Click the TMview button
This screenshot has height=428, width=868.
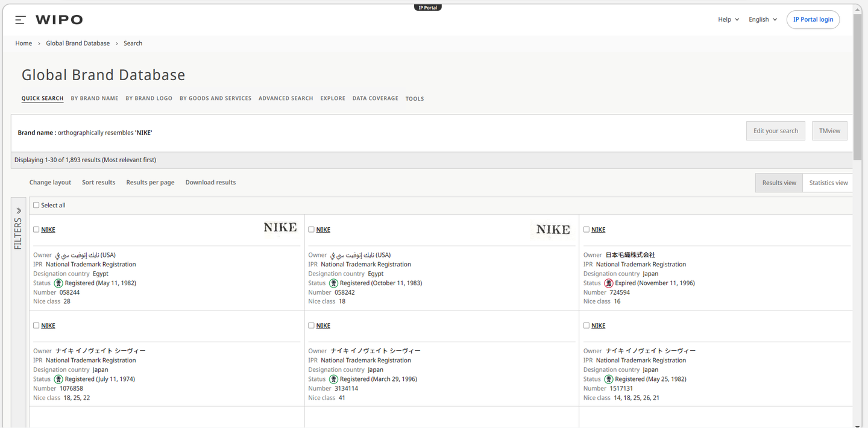[x=829, y=131]
